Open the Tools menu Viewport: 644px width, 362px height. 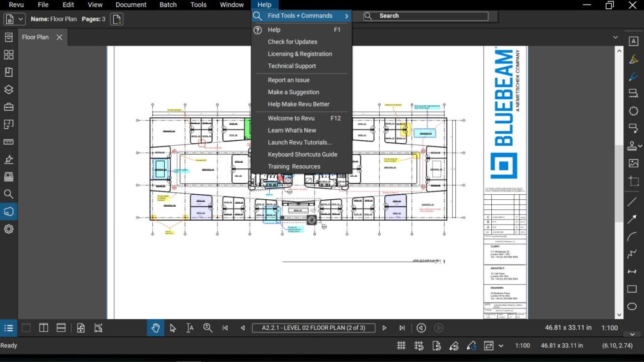tap(198, 5)
